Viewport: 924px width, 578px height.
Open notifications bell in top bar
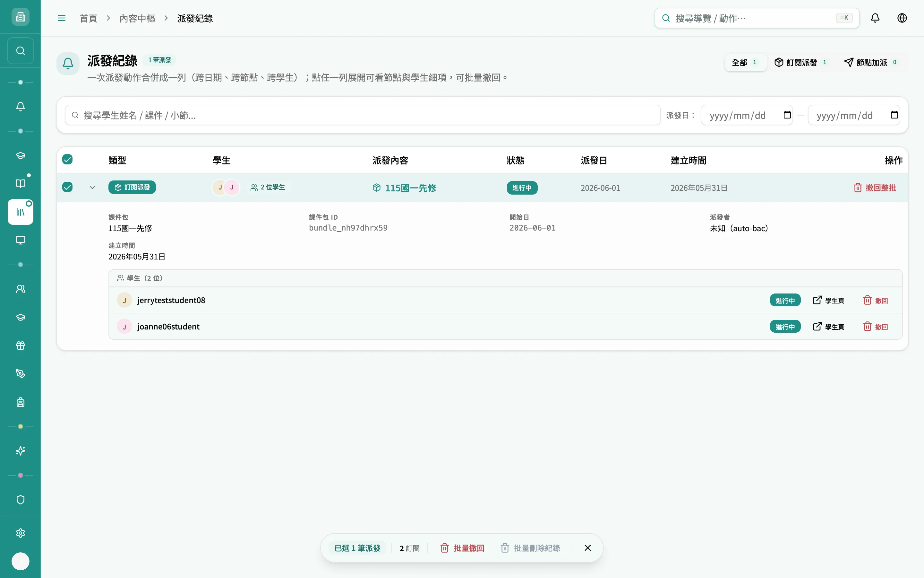(x=875, y=18)
